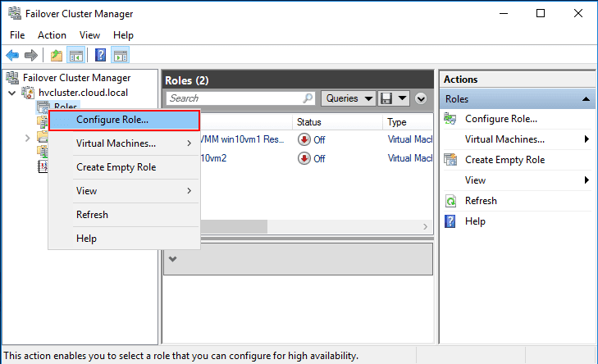Click Configure Role icon in Actions pane

pos(450,119)
